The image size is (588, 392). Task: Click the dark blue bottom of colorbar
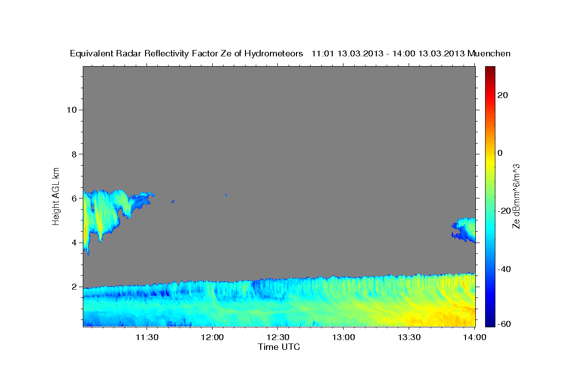click(x=490, y=322)
